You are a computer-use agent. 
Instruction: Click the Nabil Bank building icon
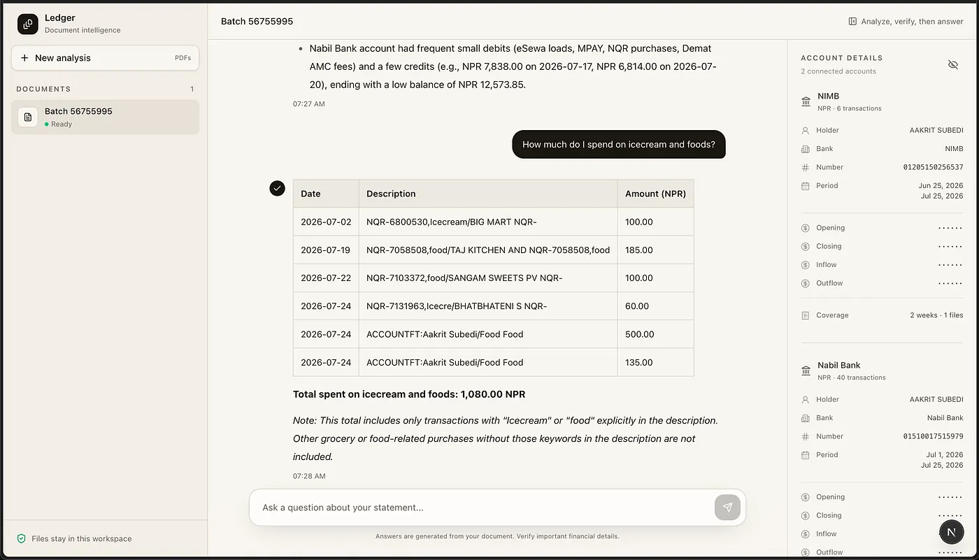806,371
